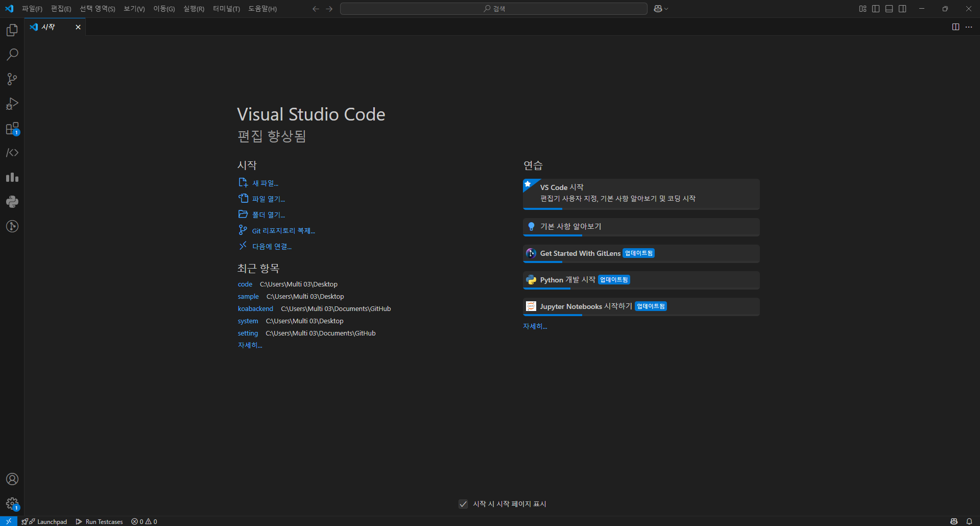The width and height of the screenshot is (980, 526).
Task: Open the 터미널(T) menu
Action: click(226, 9)
